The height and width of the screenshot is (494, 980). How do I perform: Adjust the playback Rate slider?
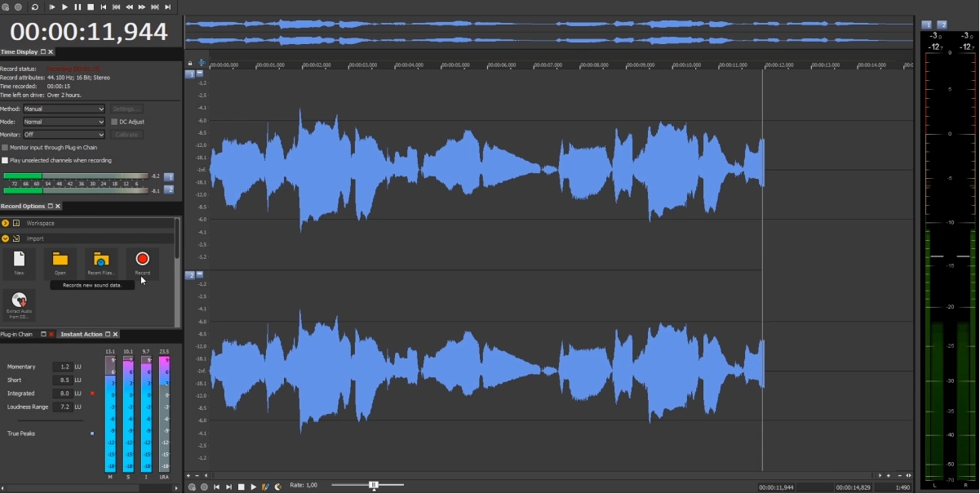coord(372,485)
